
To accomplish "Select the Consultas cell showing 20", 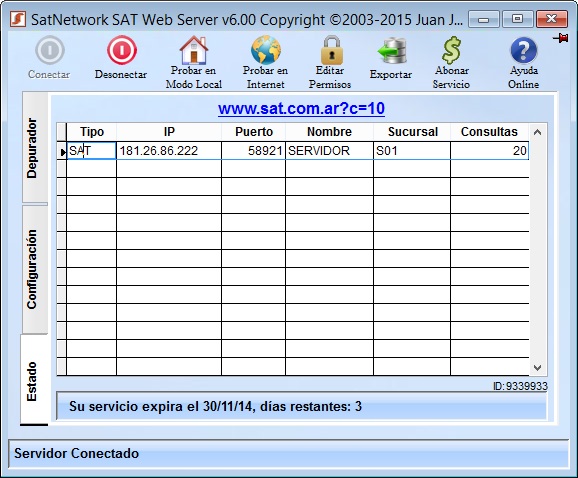I will pos(490,151).
